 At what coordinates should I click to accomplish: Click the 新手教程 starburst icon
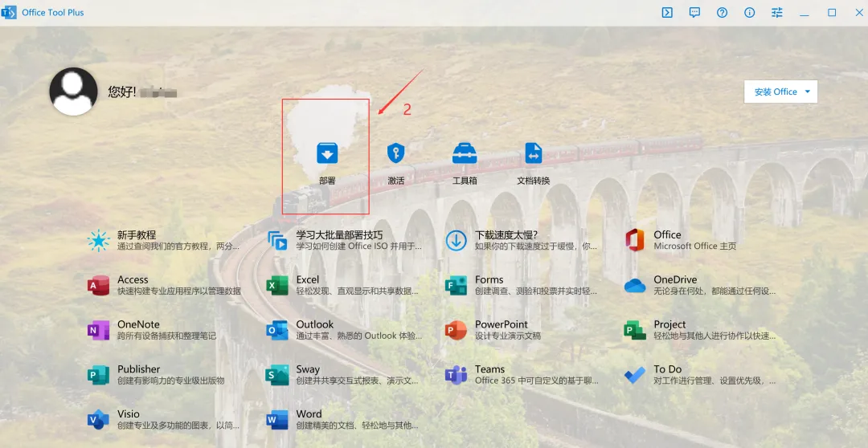tap(99, 241)
